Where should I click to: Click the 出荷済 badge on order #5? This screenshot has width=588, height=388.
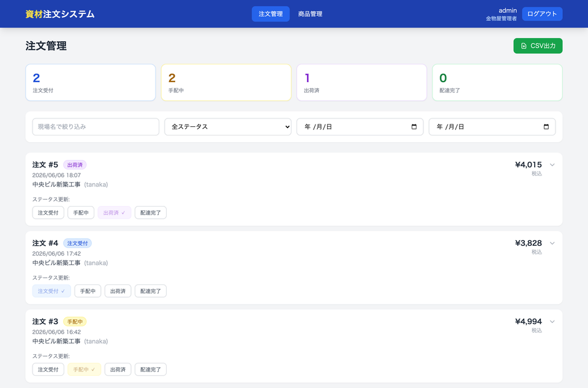[75, 165]
